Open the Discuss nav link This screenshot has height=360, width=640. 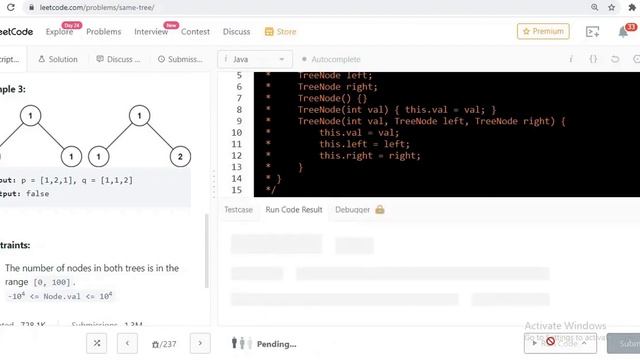pos(236,31)
